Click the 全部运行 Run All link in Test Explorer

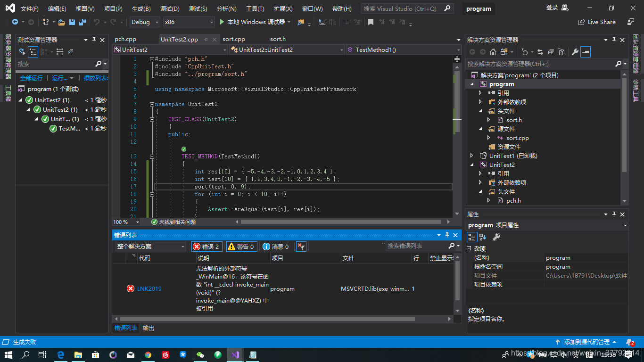click(x=31, y=78)
